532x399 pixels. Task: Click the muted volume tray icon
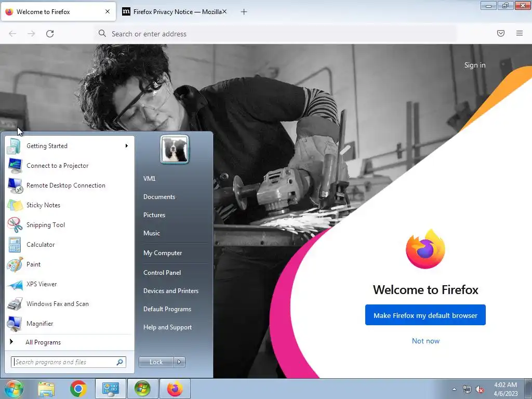click(480, 390)
